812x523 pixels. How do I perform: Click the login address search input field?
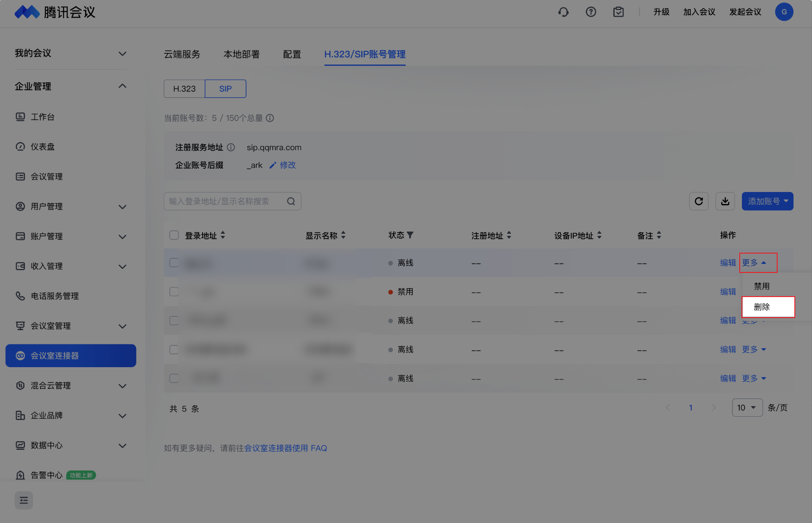226,201
